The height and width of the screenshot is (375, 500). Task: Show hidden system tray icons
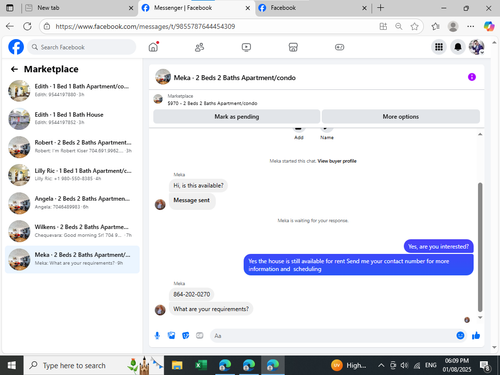click(x=381, y=365)
